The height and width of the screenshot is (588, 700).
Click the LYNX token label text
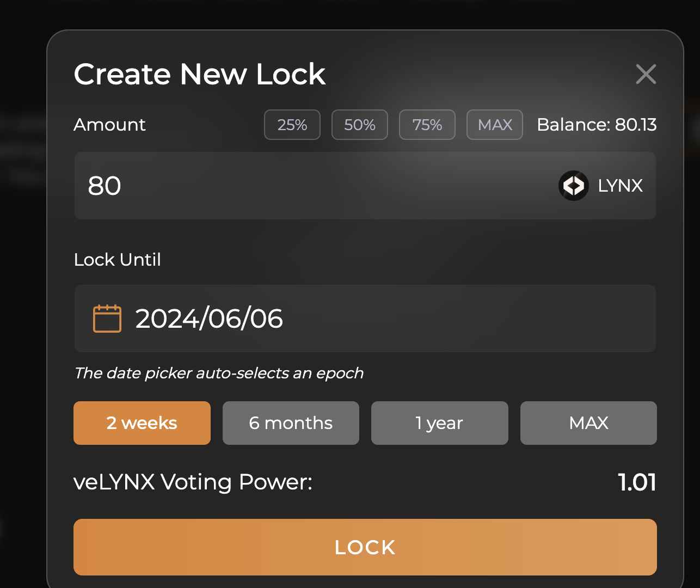[x=621, y=186]
